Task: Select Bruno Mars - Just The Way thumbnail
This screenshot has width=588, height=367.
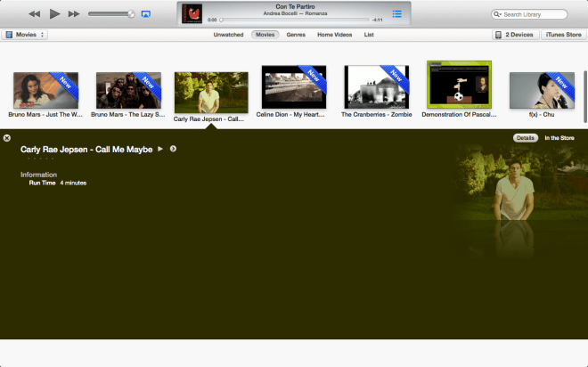Action: [x=45, y=90]
